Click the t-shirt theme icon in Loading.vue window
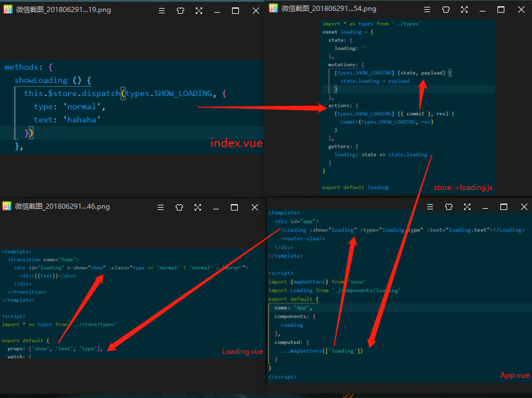Screen dimensions: 532x398 pos(179,207)
